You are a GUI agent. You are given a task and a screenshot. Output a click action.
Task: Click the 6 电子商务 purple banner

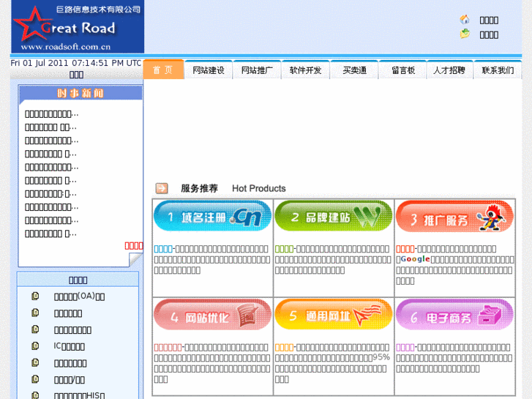(x=454, y=315)
